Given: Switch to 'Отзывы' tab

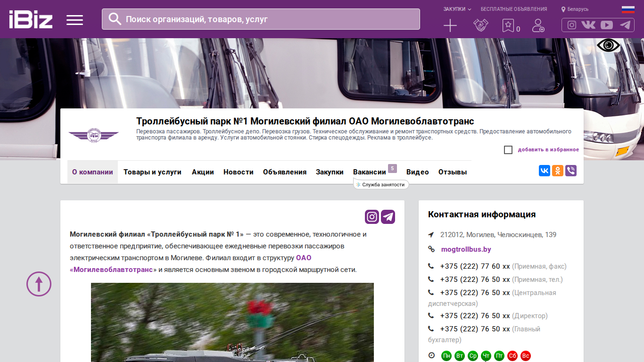Looking at the screenshot, I should click(453, 172).
